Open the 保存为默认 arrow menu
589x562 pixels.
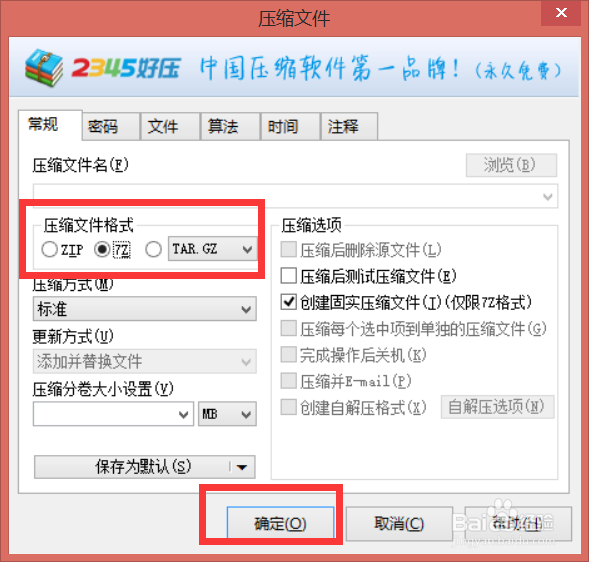pyautogui.click(x=242, y=467)
